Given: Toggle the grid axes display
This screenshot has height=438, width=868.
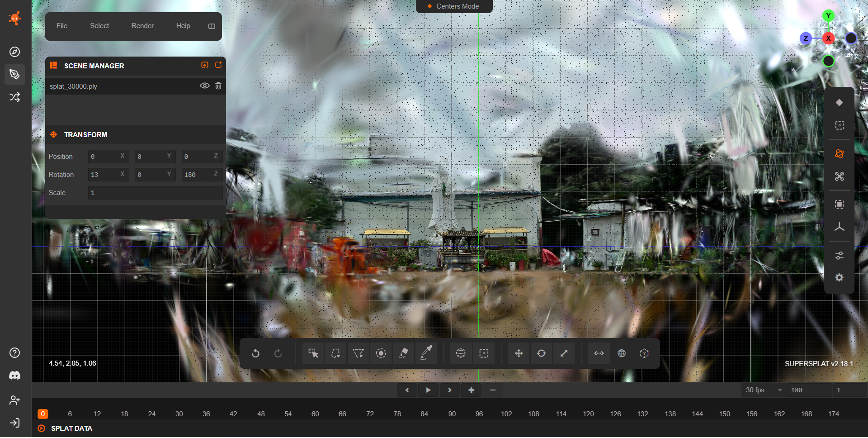Looking at the screenshot, I should pos(840,227).
